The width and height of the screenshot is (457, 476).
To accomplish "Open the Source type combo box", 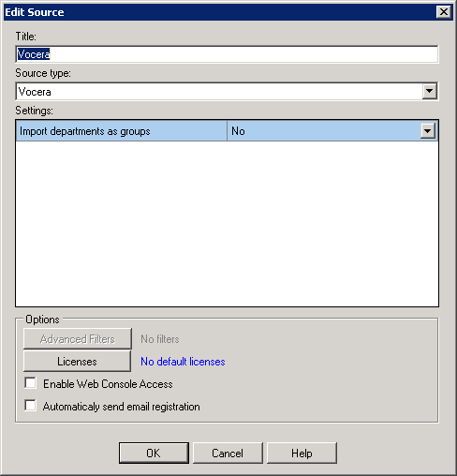I will click(x=227, y=92).
